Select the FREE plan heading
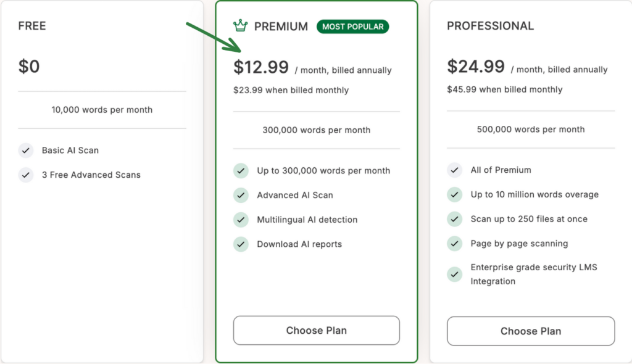 point(31,26)
